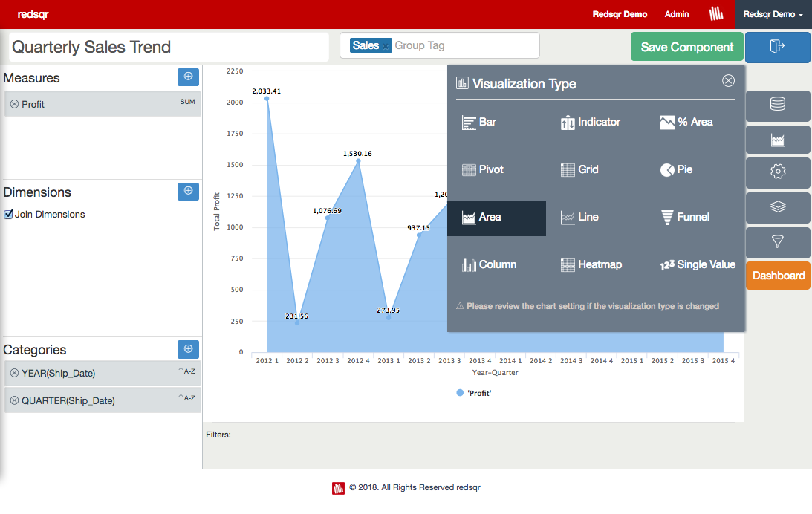
Task: Edit the Quarterly Sales Trend title field
Action: coord(169,47)
